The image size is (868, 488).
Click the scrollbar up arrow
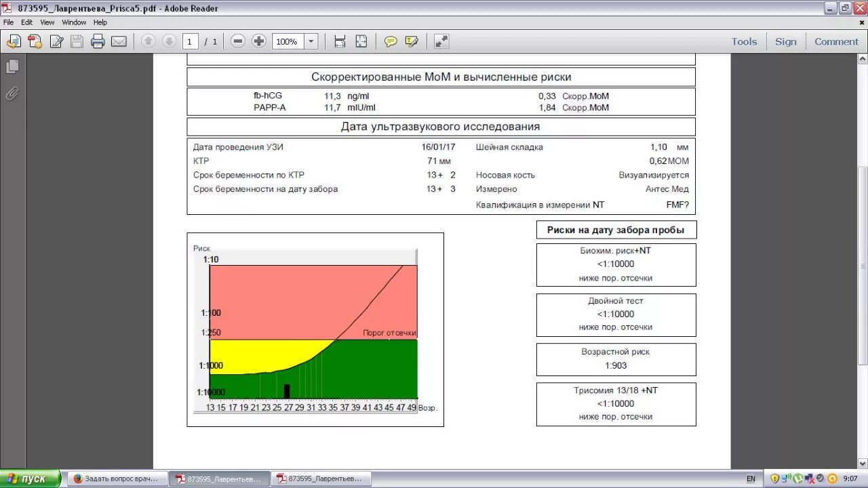863,59
